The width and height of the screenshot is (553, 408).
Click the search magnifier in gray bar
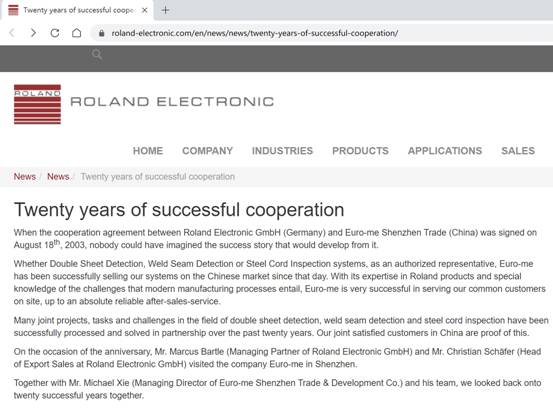pos(97,54)
